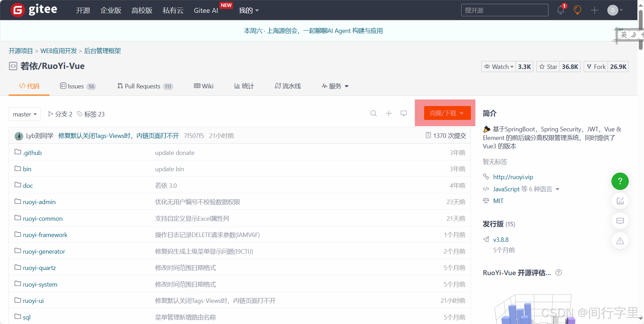Screen dimensions: 644x324
Task: Open commit hash 7f507f5
Action: (194, 135)
